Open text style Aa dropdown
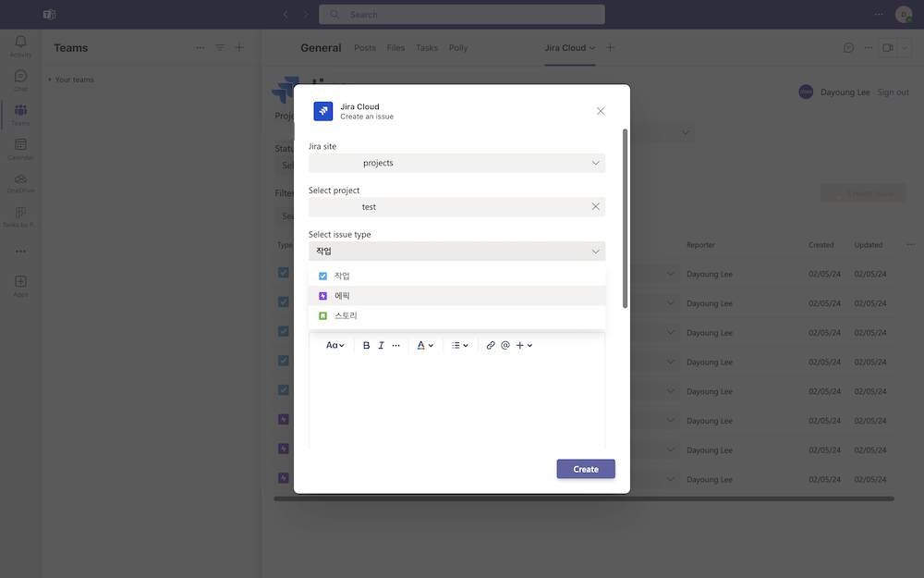The height and width of the screenshot is (578, 924). coord(334,346)
